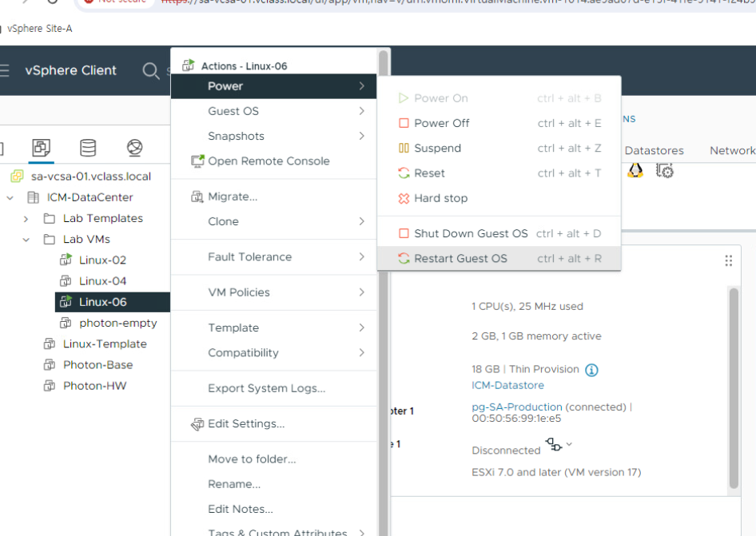This screenshot has width=756, height=536.
Task: Click the Power Off square icon
Action: (404, 123)
